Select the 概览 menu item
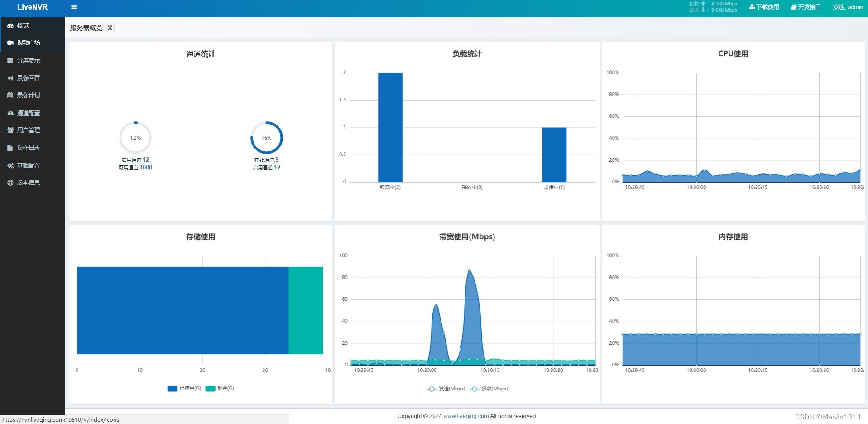Screen dimensions: 868x424 [x=33, y=25]
